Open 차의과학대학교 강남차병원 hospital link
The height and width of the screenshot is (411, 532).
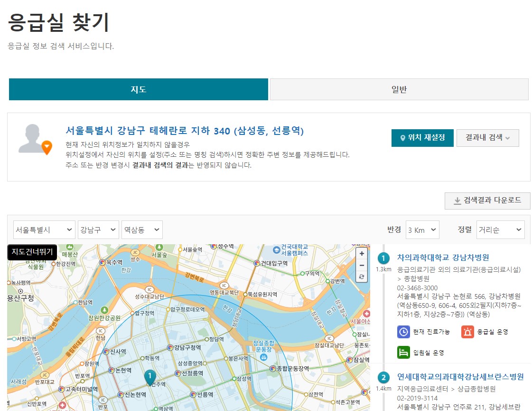(x=443, y=258)
